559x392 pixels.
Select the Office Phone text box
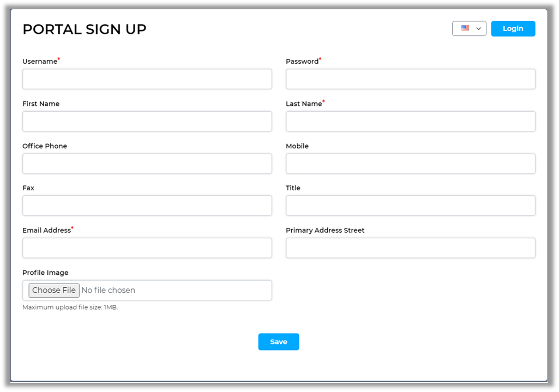point(147,164)
